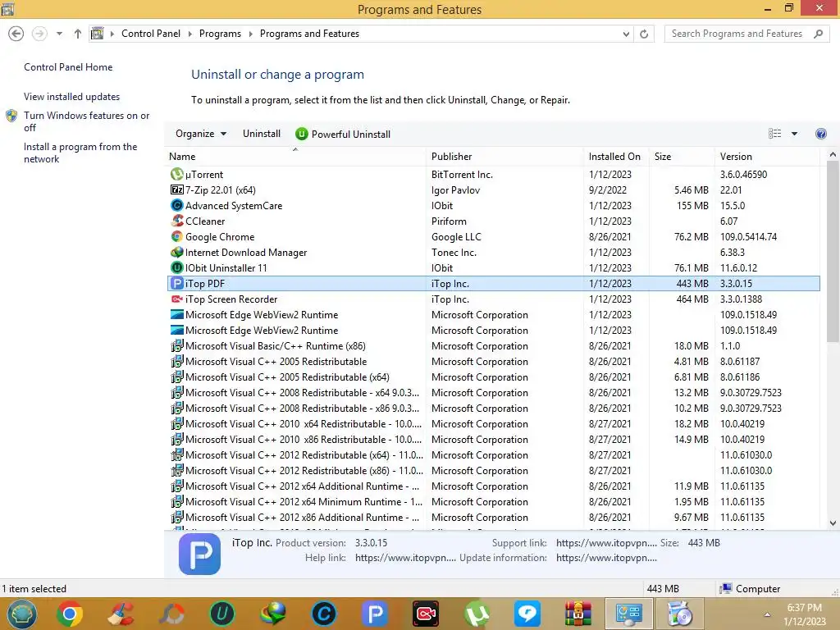Click the iTop PDF icon in list
Viewport: 840px width, 630px height.
pos(177,283)
